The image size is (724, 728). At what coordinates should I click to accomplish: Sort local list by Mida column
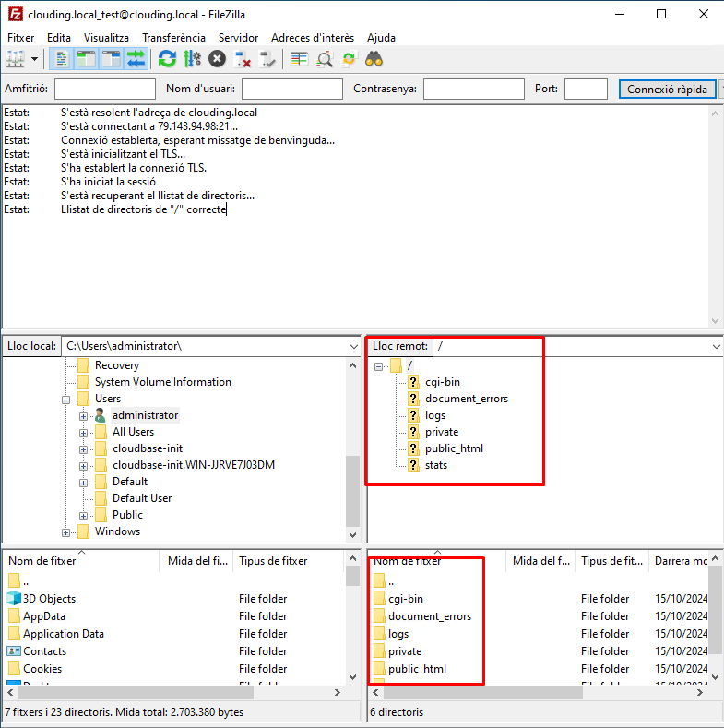point(197,561)
